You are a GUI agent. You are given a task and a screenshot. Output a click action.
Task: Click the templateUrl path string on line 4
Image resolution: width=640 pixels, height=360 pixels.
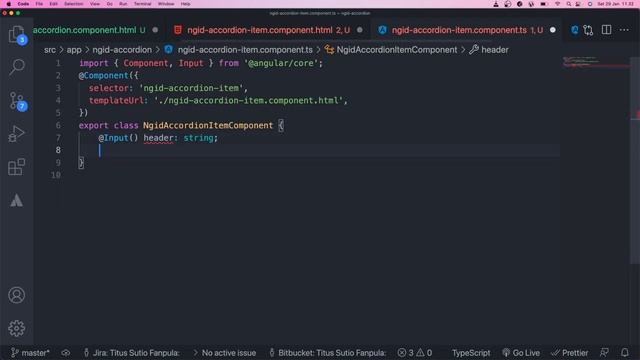[x=248, y=100]
